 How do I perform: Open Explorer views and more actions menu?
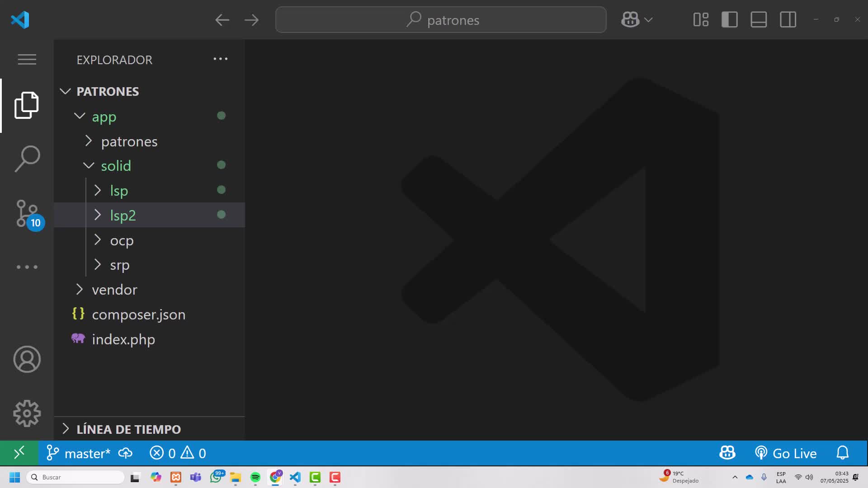pos(221,59)
